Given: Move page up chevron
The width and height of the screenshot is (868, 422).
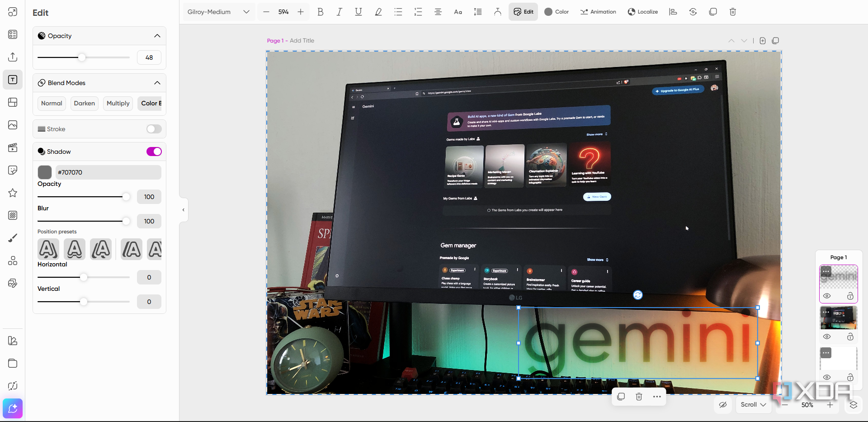Looking at the screenshot, I should click(x=731, y=41).
